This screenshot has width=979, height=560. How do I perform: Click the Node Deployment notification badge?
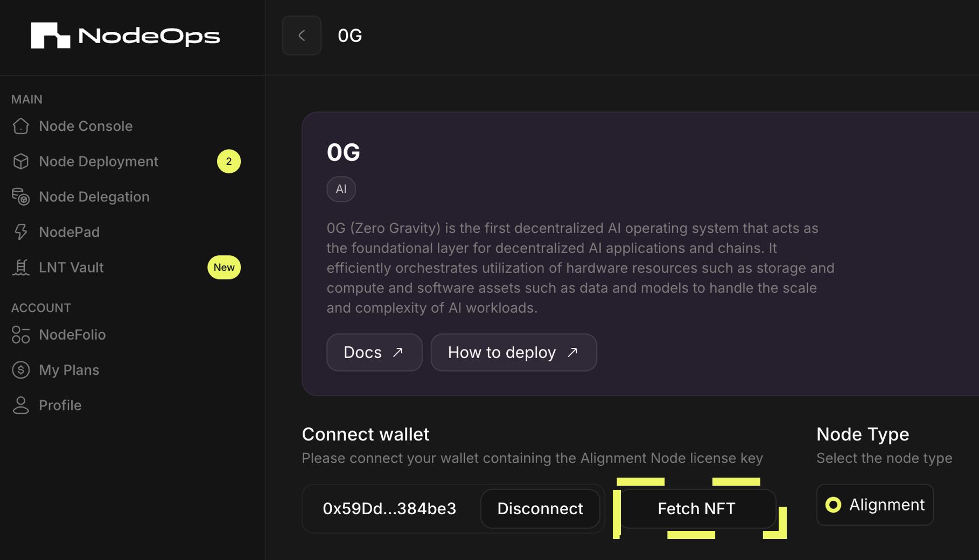coord(229,161)
